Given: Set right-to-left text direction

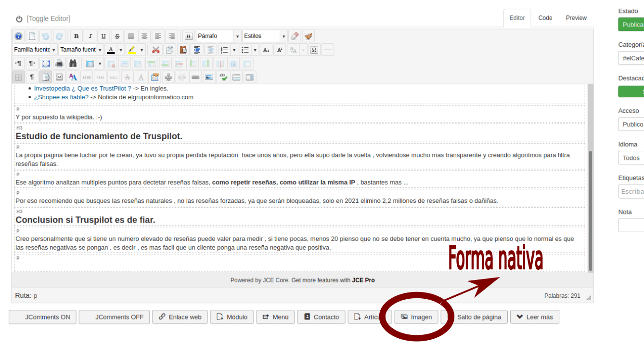Looking at the screenshot, I should 32,63.
